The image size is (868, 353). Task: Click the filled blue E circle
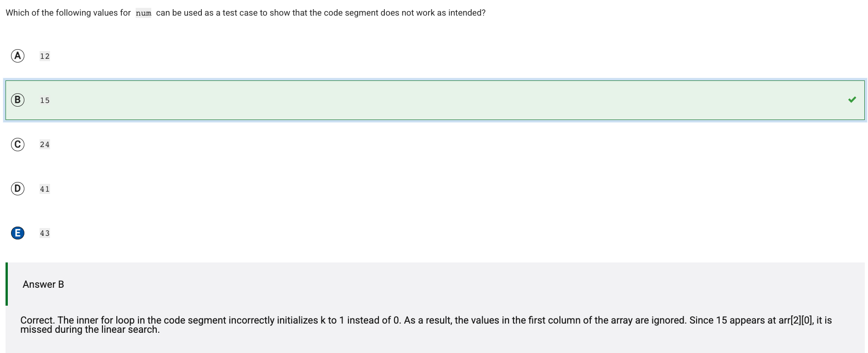17,233
